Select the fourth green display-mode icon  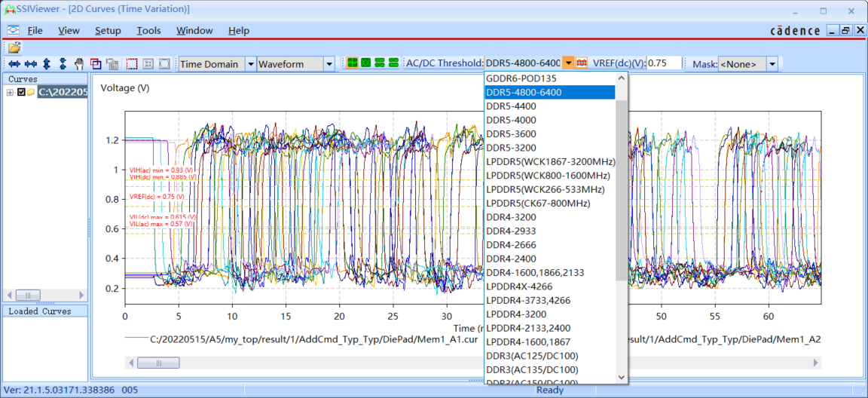click(x=393, y=63)
